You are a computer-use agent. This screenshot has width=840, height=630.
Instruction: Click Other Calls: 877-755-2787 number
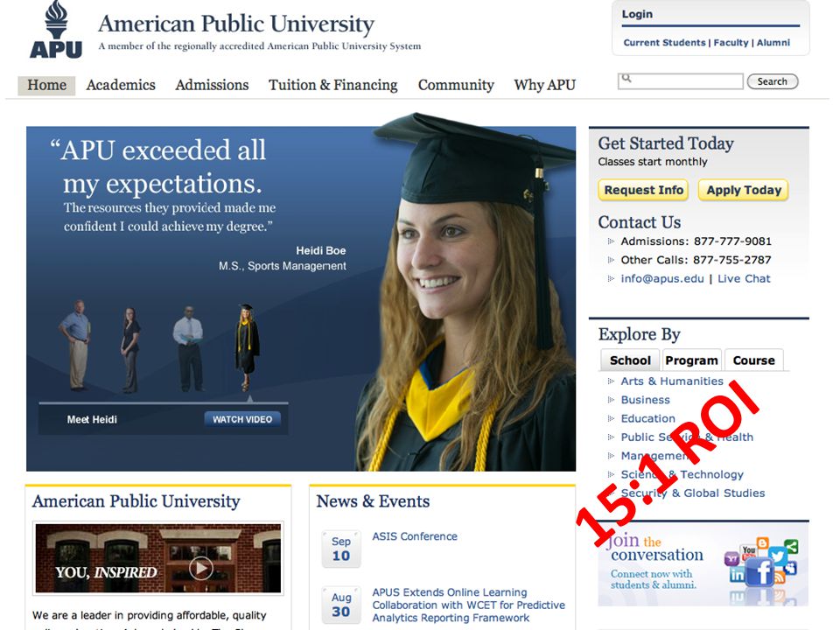coord(696,261)
